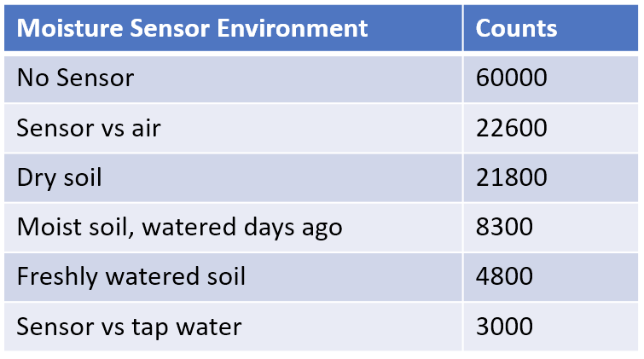Click the 'Moisture Sensor Environment' header cell
The height and width of the screenshot is (359, 644).
pos(192,28)
